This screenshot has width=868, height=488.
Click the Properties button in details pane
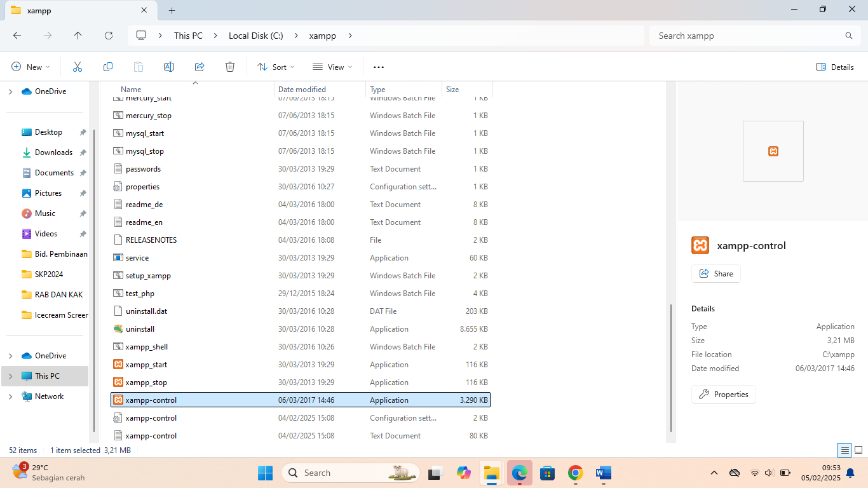click(x=723, y=395)
